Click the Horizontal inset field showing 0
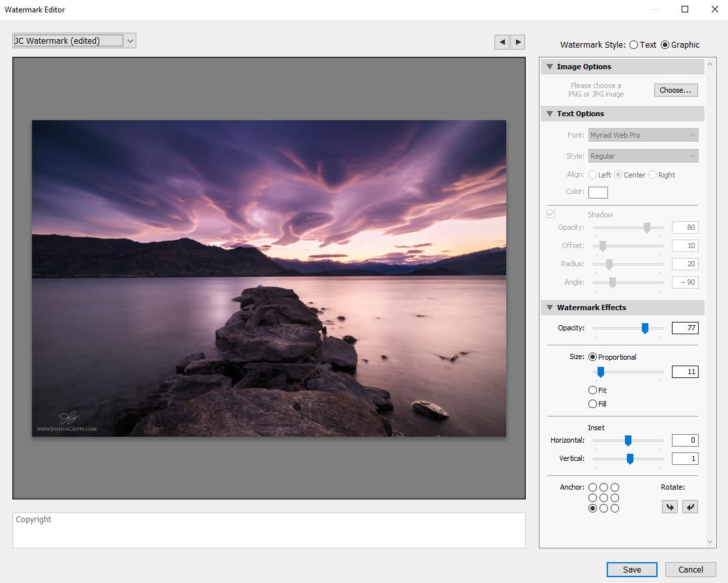The width and height of the screenshot is (728, 583). tap(685, 440)
